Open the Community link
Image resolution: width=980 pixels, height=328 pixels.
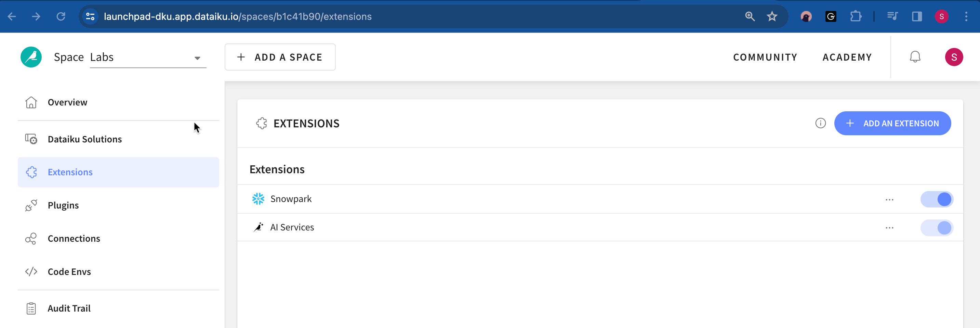[765, 57]
